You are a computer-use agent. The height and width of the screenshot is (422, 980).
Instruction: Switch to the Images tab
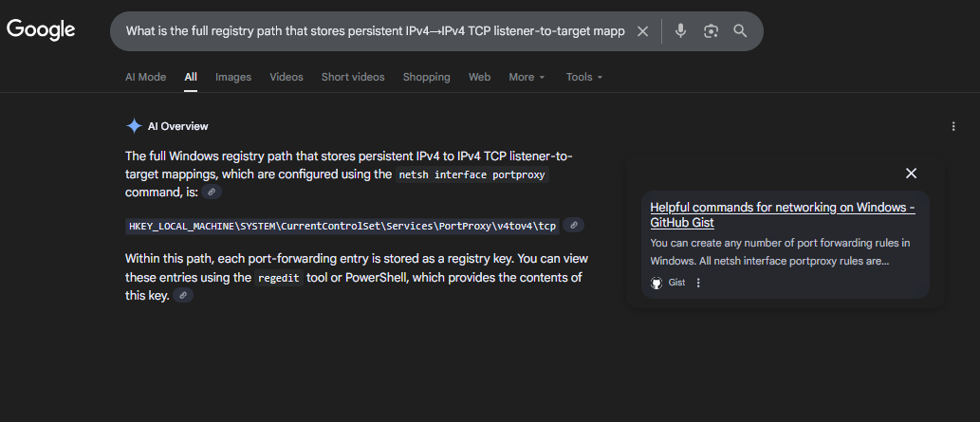[233, 77]
